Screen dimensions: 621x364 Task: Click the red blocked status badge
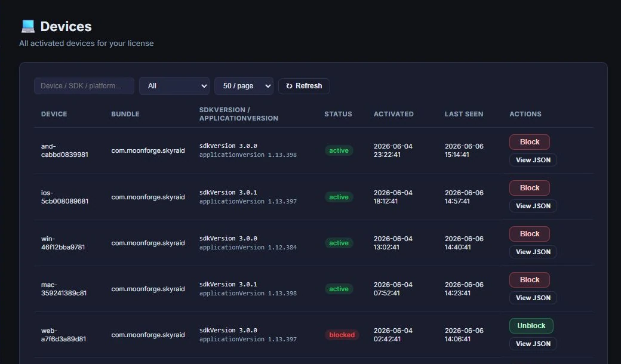[342, 335]
